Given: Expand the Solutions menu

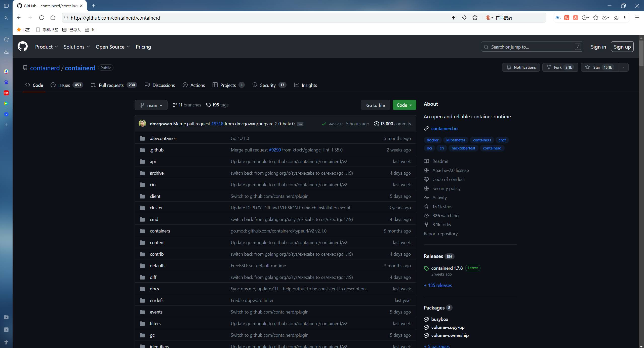Looking at the screenshot, I should tap(77, 47).
